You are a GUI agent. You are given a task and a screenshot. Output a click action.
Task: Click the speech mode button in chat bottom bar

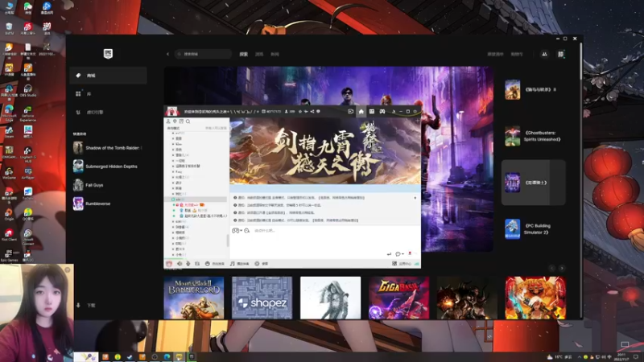[x=215, y=264]
